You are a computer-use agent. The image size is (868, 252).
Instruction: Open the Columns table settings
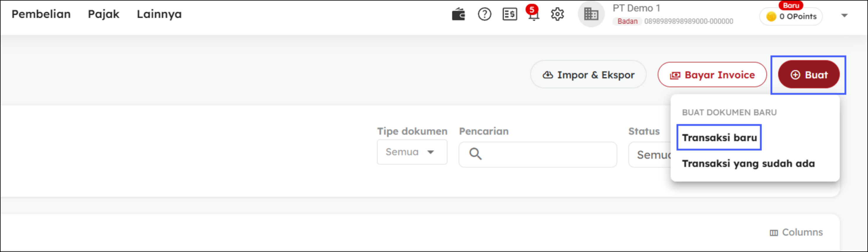pos(796,232)
